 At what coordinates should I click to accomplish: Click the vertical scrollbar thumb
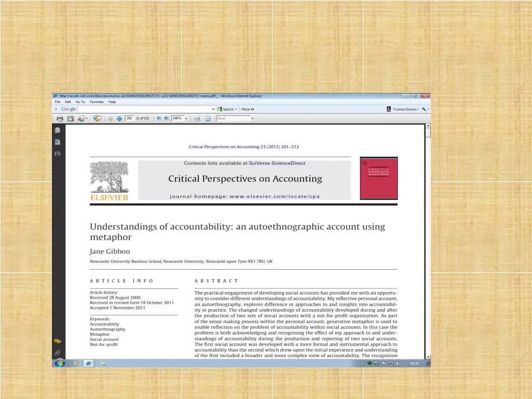click(x=428, y=132)
